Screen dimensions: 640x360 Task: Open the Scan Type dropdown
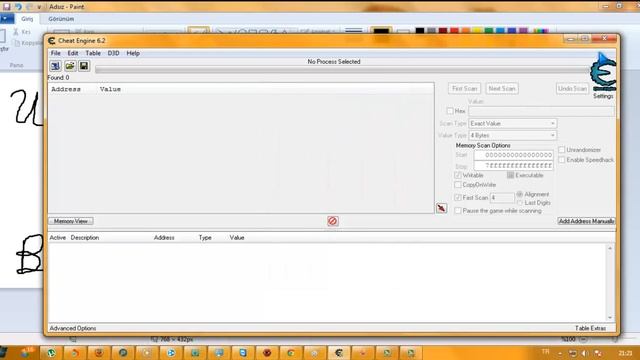512,123
